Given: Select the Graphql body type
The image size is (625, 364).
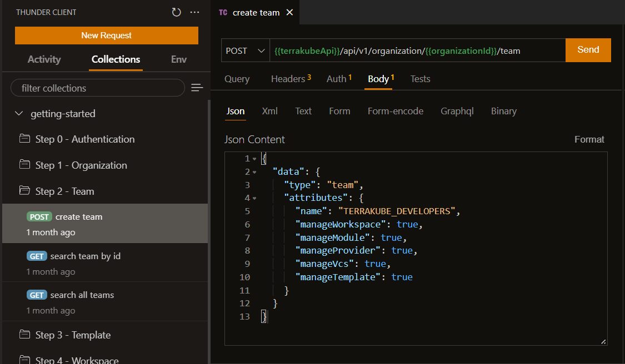Looking at the screenshot, I should [457, 111].
